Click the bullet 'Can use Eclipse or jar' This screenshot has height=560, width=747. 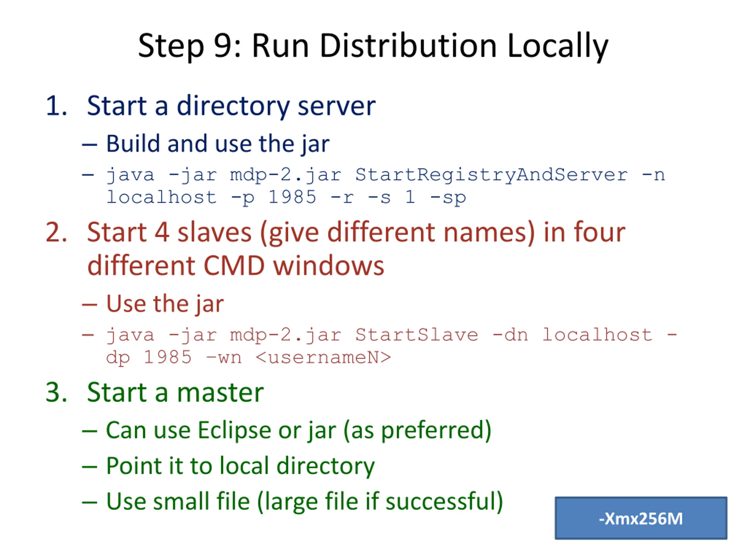pos(299,431)
